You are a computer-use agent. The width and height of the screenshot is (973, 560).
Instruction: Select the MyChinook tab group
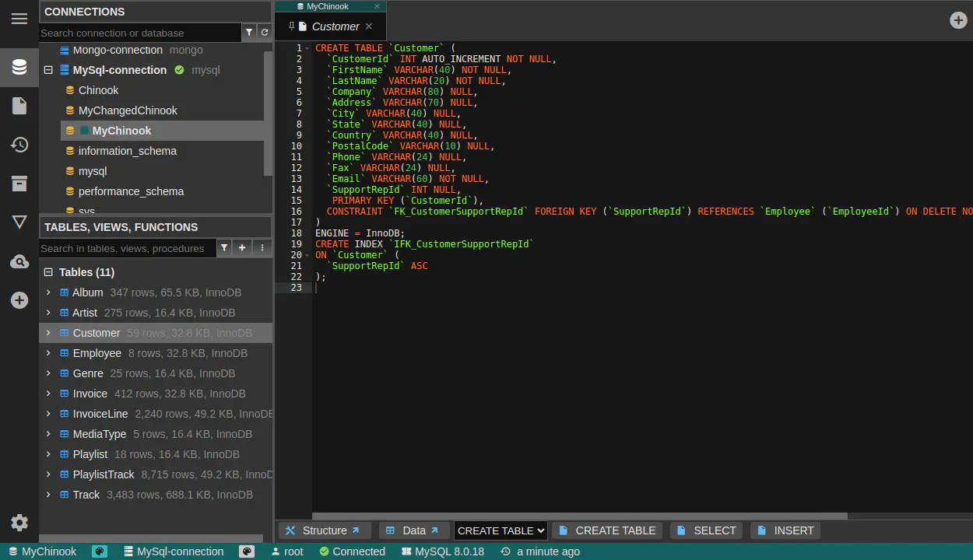328,6
